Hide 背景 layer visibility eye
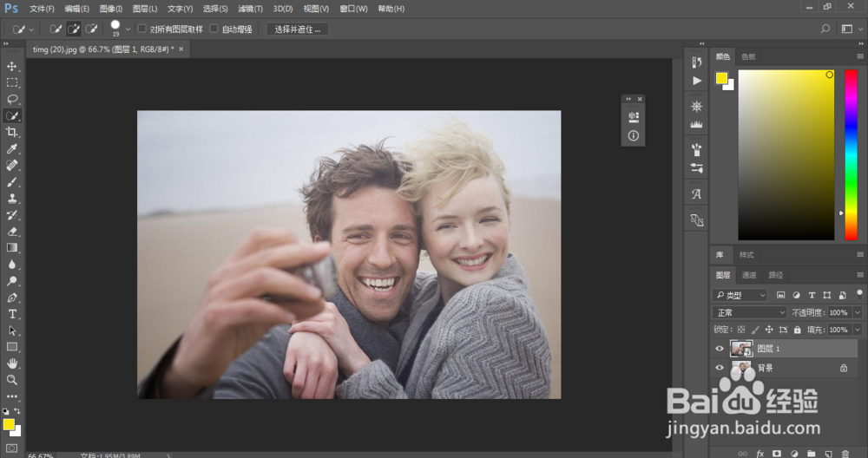This screenshot has height=458, width=868. click(x=719, y=367)
